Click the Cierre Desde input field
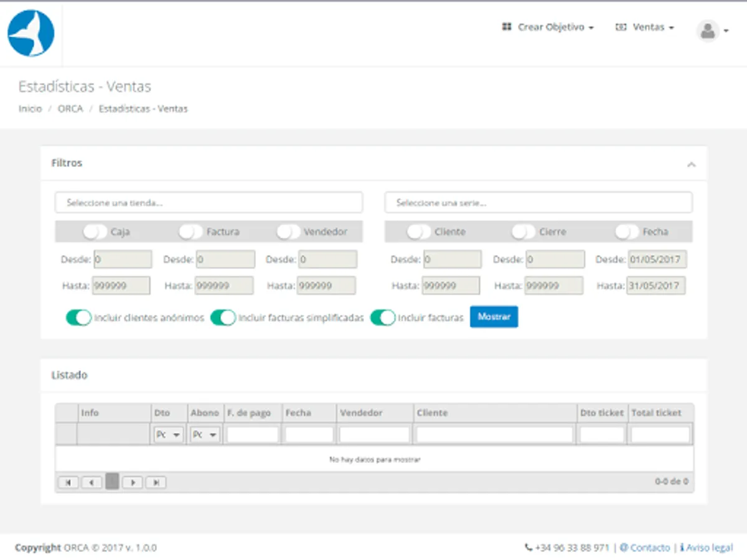 [555, 259]
